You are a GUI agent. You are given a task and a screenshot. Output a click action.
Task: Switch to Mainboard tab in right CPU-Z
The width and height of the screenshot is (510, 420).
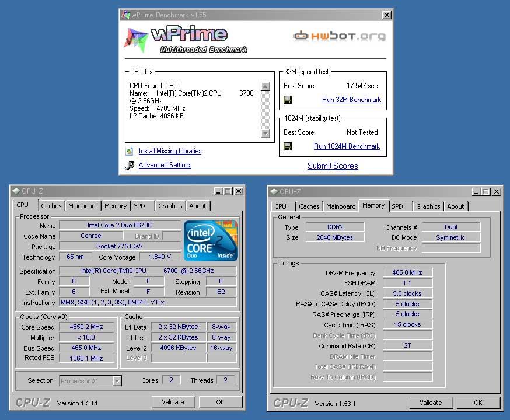point(341,206)
